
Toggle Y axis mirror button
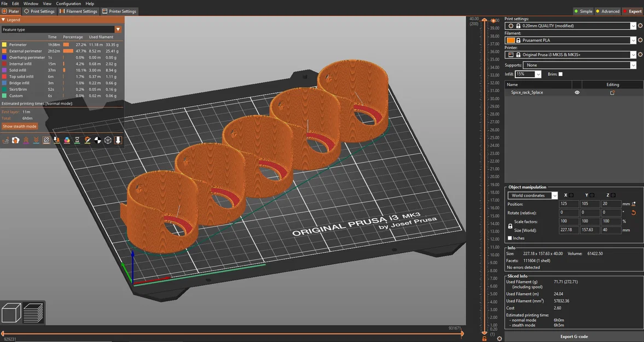[x=592, y=195]
